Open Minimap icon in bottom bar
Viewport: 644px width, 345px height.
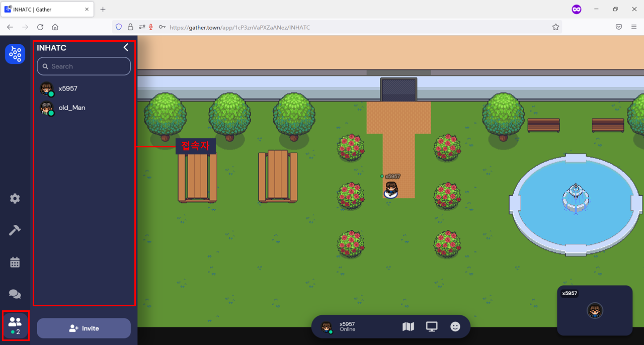tap(409, 327)
